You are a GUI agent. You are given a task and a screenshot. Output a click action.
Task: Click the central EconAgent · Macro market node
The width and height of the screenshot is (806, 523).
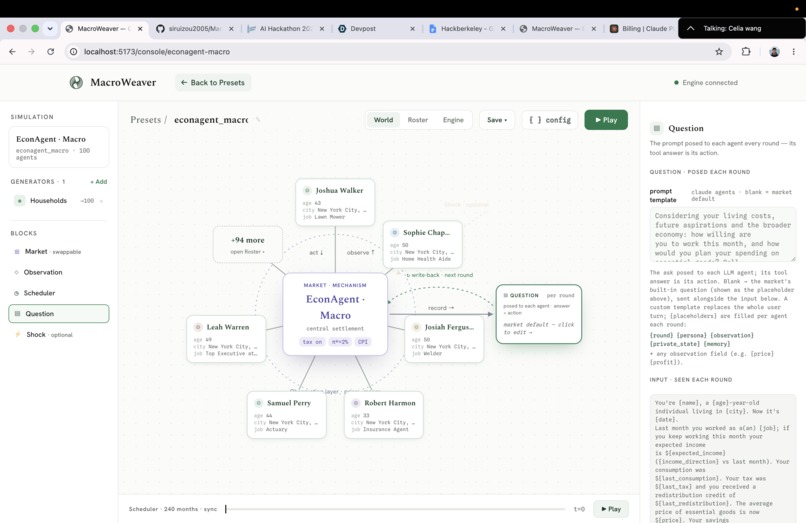point(335,314)
